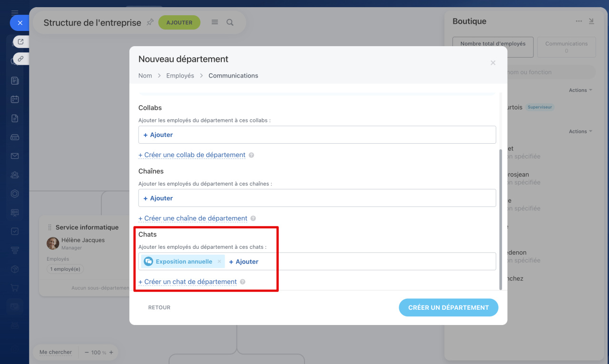Image resolution: width=609 pixels, height=364 pixels.
Task: Remove the Exposition annuelle chat tag
Action: click(x=219, y=262)
